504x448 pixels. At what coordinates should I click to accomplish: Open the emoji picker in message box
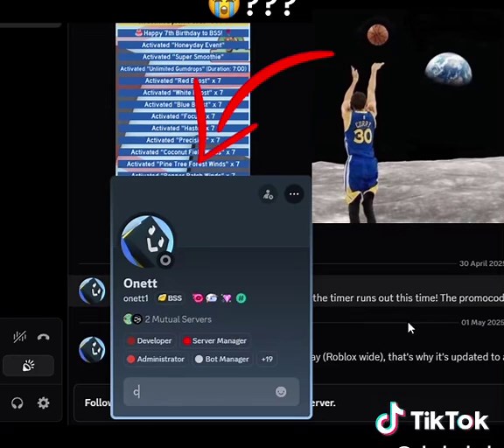[281, 392]
